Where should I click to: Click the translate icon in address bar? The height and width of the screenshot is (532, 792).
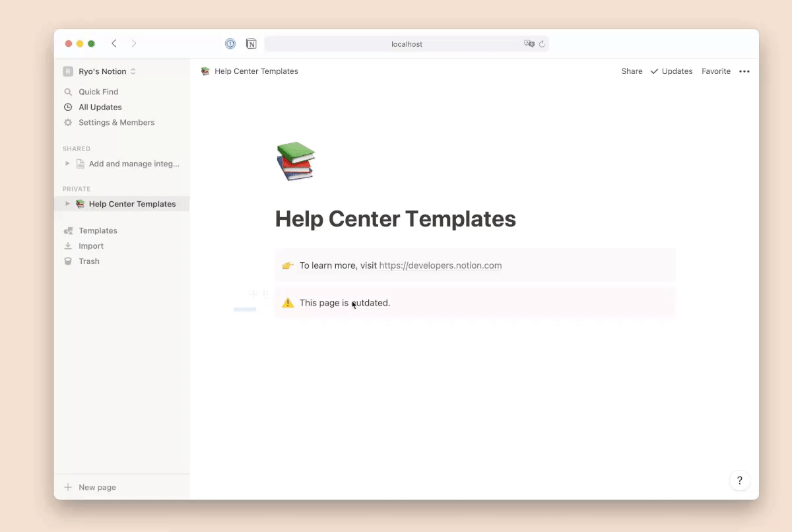click(x=529, y=44)
